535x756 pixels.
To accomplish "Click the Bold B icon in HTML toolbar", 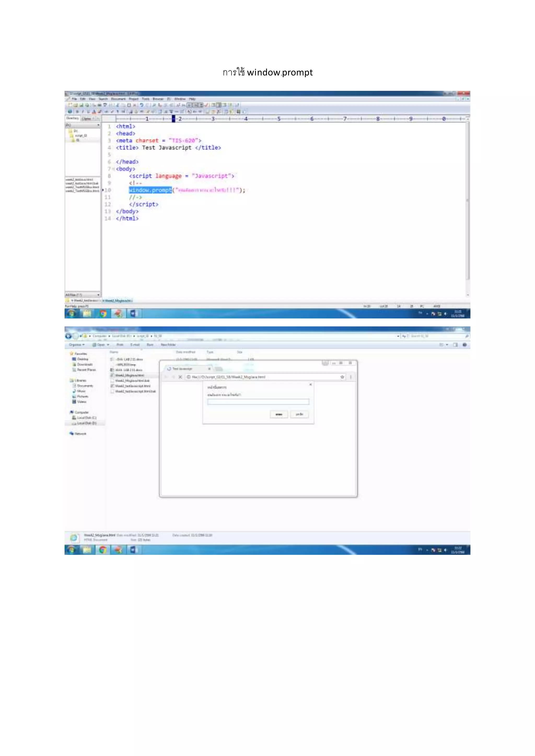I will pos(77,112).
